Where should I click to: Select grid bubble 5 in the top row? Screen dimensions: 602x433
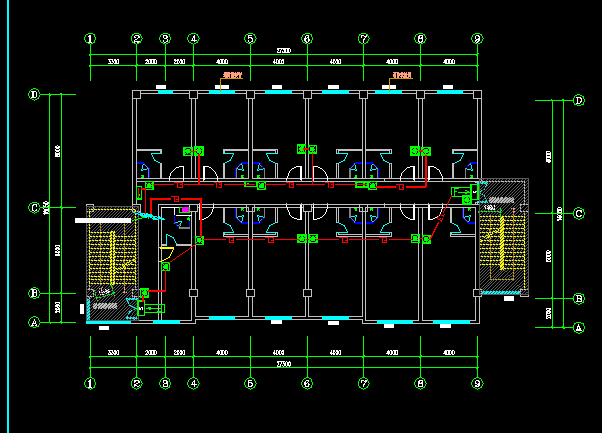click(250, 39)
